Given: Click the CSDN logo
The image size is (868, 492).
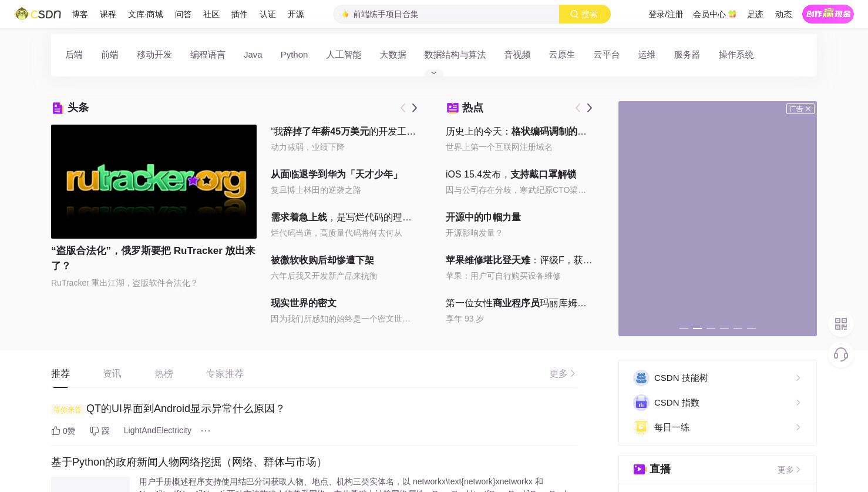Looking at the screenshot, I should 38,14.
